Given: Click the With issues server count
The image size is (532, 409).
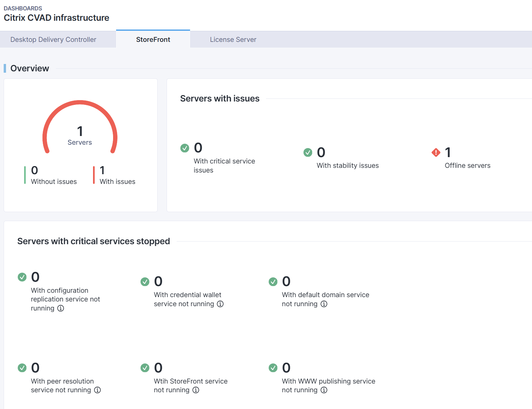Looking at the screenshot, I should point(102,171).
